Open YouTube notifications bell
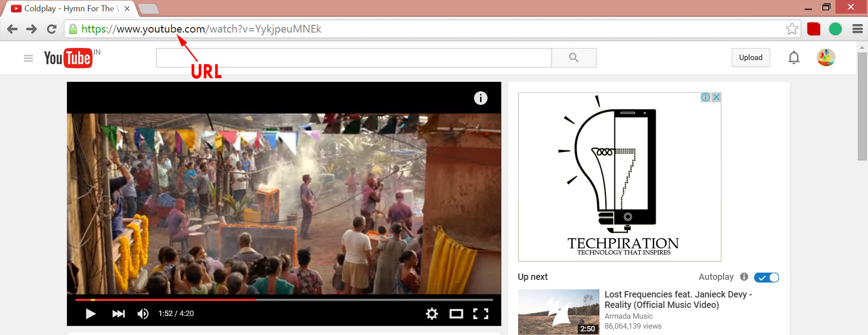Image resolution: width=868 pixels, height=335 pixels. tap(794, 57)
